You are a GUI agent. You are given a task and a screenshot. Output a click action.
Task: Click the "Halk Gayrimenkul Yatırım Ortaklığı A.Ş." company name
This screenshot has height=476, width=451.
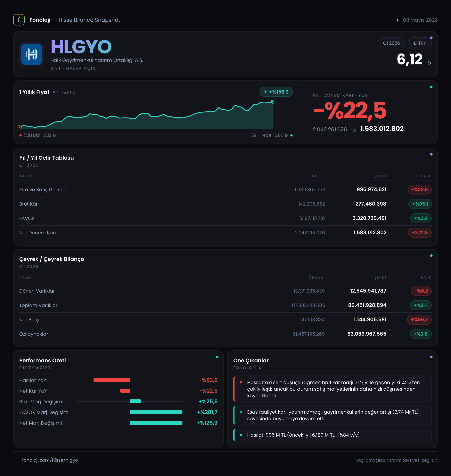click(x=97, y=60)
